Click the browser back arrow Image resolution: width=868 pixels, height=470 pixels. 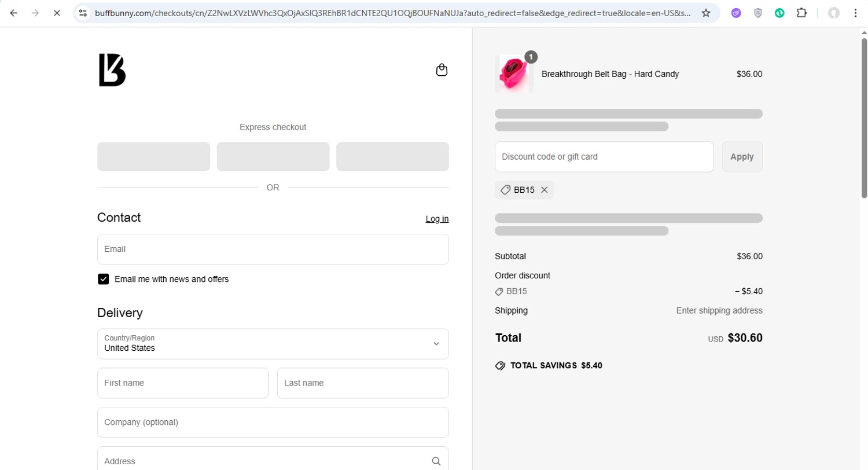click(x=14, y=13)
